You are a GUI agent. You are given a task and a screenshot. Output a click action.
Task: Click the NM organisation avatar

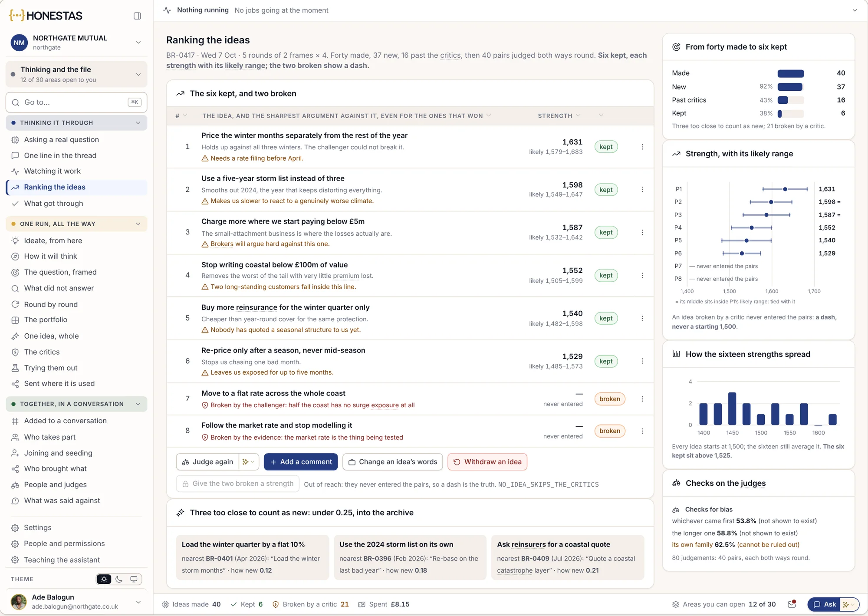point(19,43)
